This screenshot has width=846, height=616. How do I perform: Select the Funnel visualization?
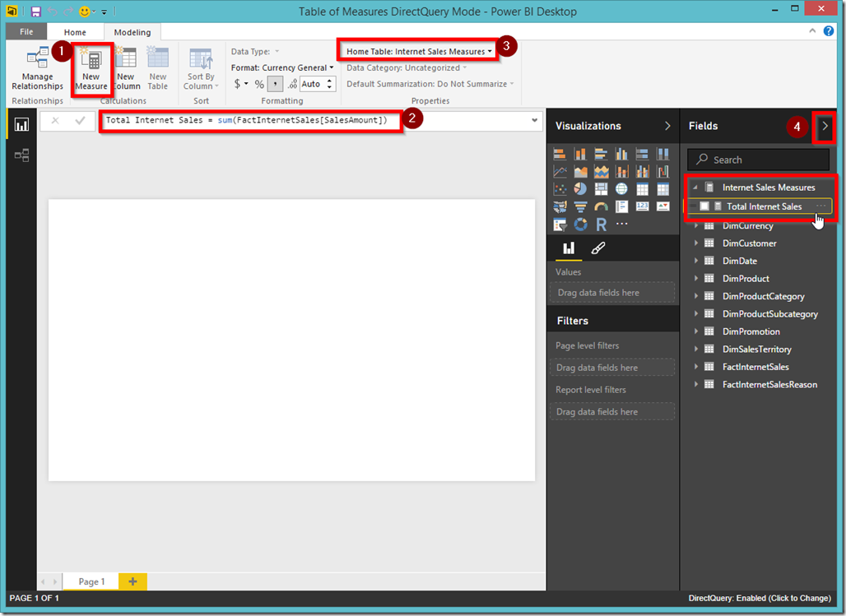[580, 206]
